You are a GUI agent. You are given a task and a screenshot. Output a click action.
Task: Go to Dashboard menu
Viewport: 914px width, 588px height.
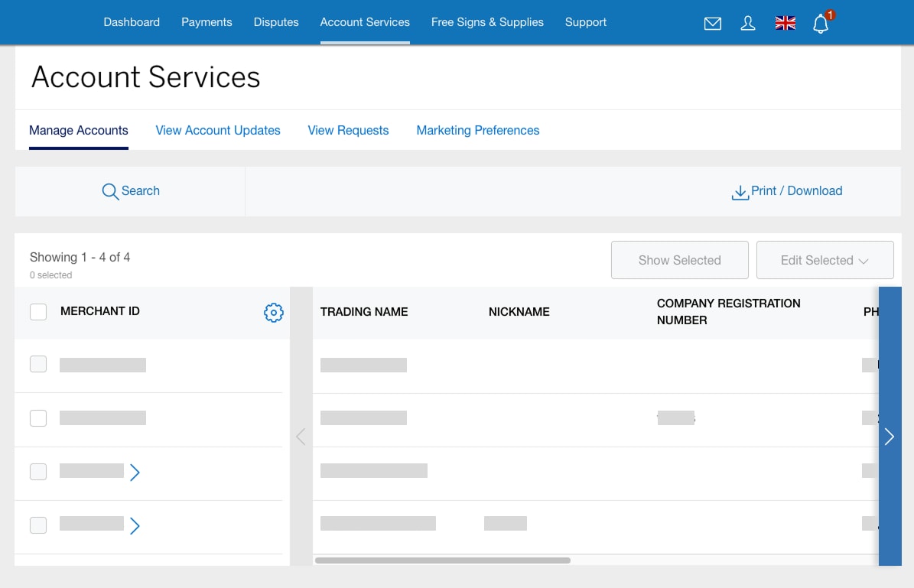click(132, 22)
